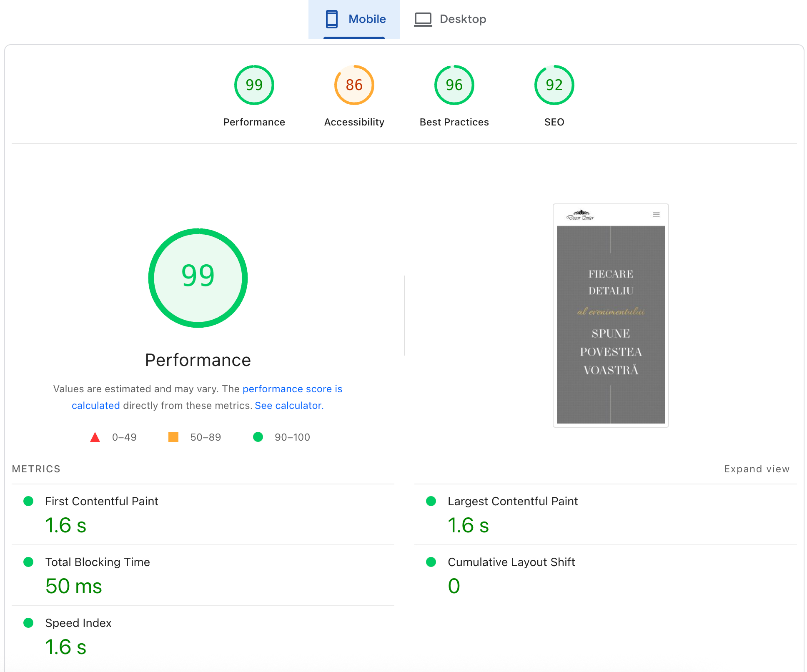The height and width of the screenshot is (672, 807).
Task: Click the green 90–100 legend circle
Action: [258, 437]
